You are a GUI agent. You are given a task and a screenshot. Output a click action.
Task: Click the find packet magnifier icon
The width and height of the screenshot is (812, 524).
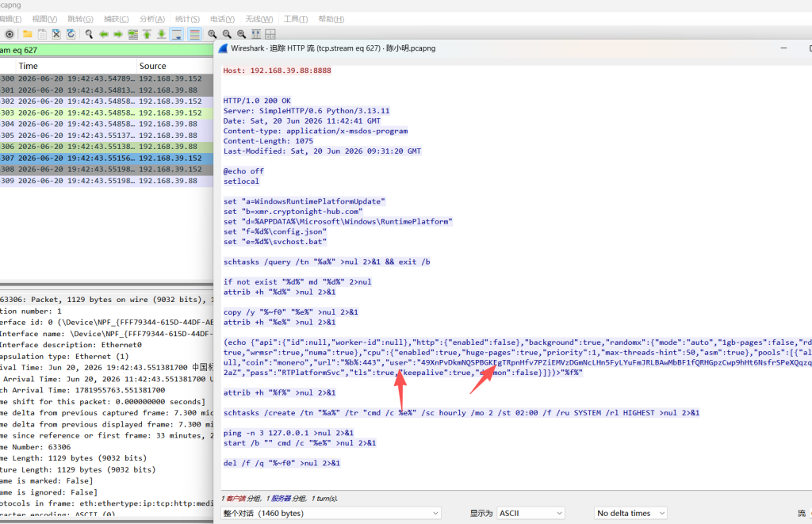click(89, 34)
